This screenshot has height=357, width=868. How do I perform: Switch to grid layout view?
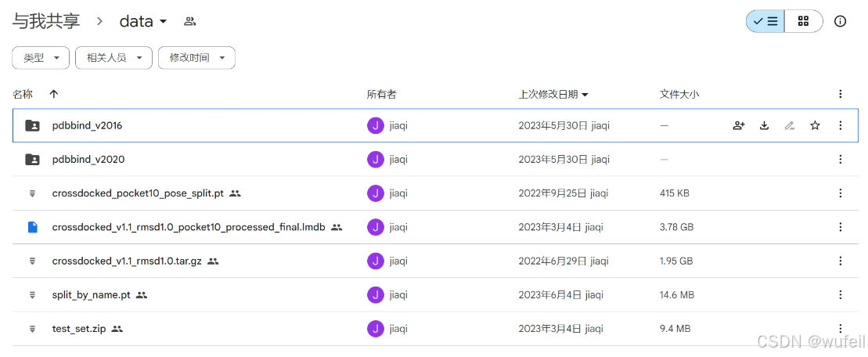click(x=803, y=21)
